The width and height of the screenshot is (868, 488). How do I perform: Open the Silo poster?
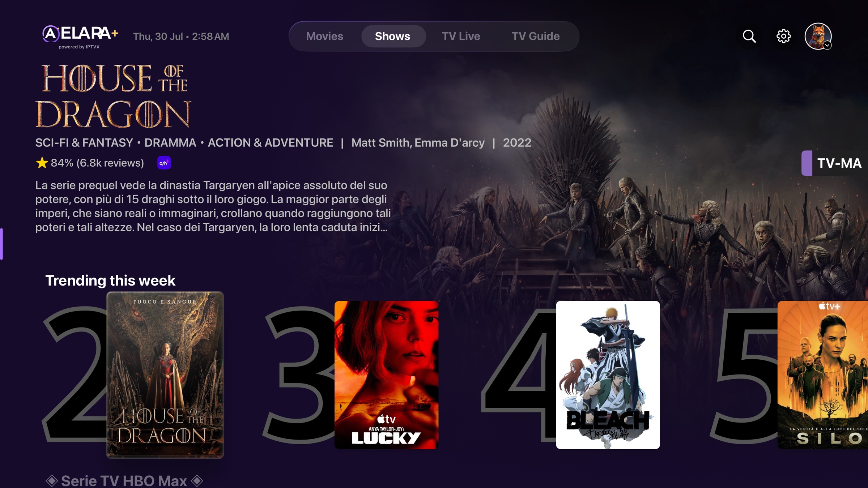823,375
